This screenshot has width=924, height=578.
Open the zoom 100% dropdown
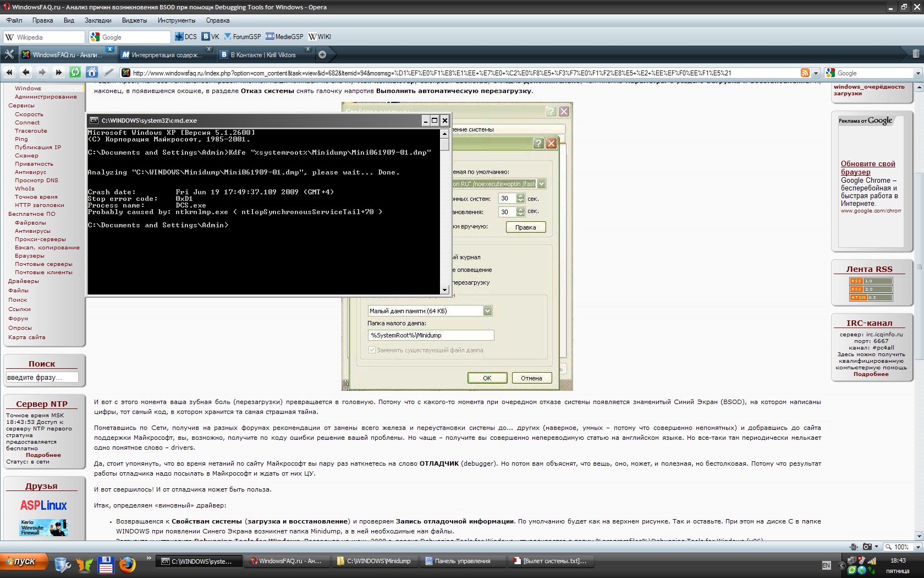tap(917, 547)
